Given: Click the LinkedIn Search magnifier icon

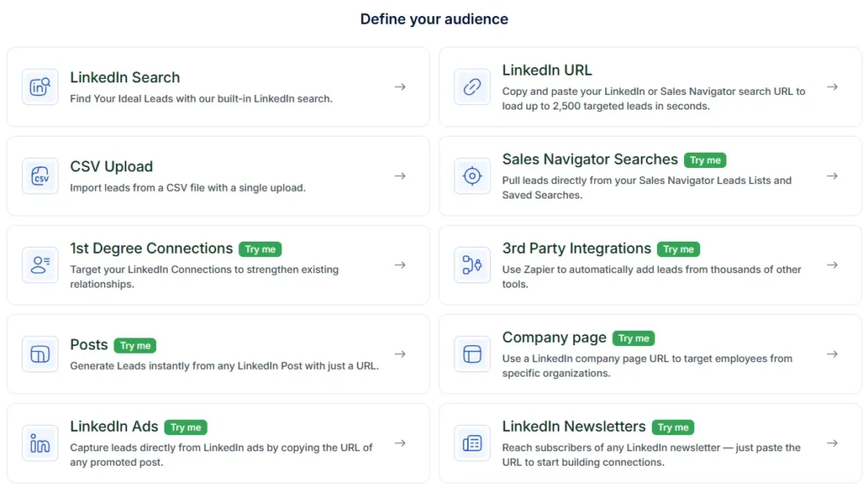Looking at the screenshot, I should [x=40, y=87].
